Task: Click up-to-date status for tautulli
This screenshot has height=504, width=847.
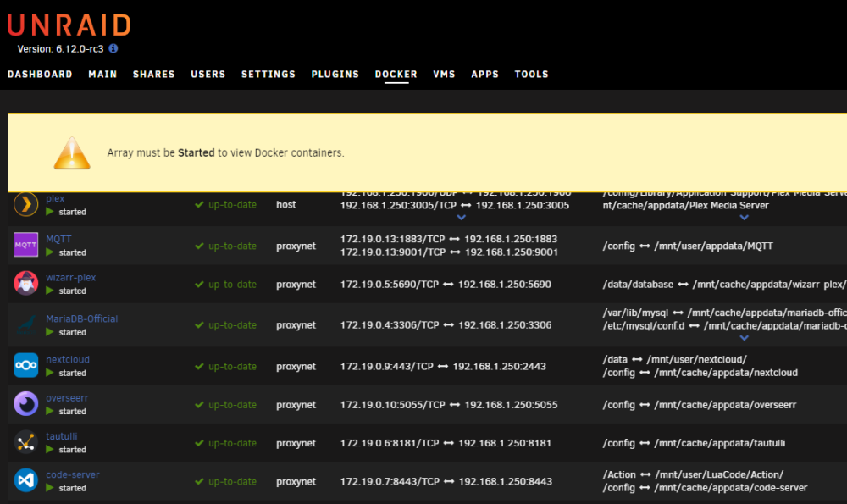Action: pyautogui.click(x=232, y=443)
